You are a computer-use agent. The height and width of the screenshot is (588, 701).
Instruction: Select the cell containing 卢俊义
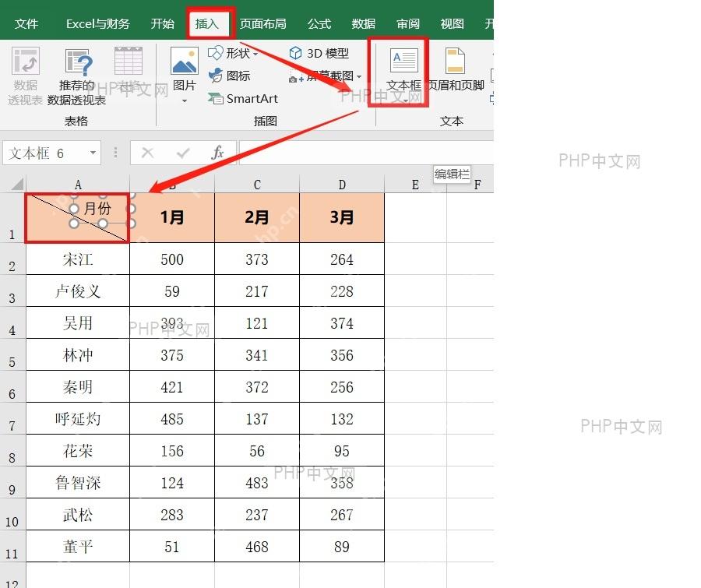[78, 290]
